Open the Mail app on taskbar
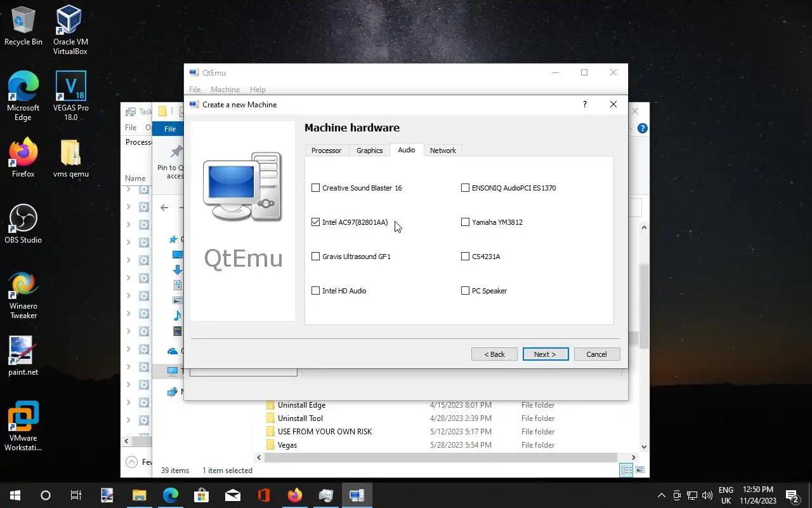 point(233,495)
